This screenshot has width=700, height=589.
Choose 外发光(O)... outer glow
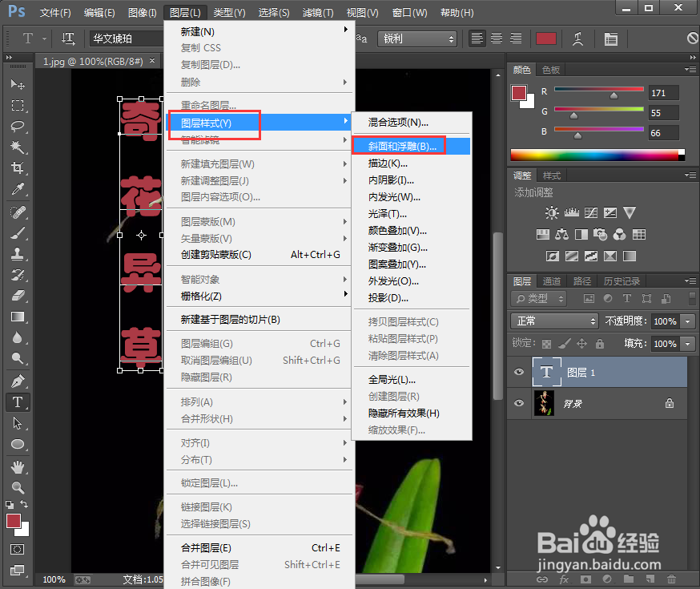[411, 281]
